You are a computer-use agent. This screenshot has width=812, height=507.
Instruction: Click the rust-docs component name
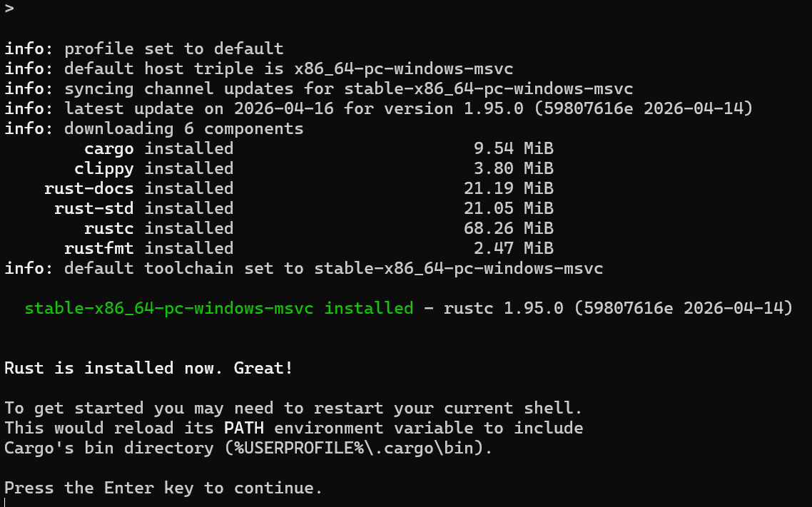point(89,188)
